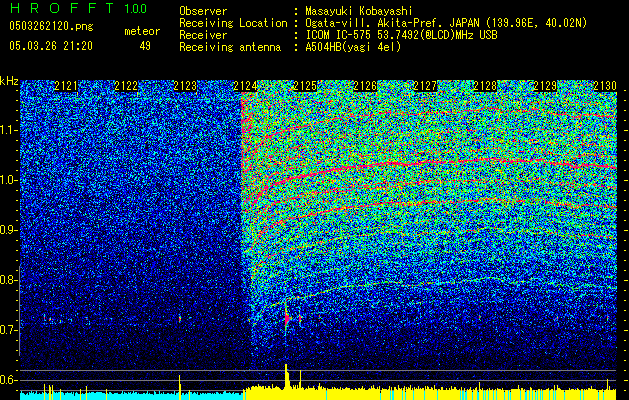
Task: Click the 0.6 frequency axis label
Action: coord(8,380)
